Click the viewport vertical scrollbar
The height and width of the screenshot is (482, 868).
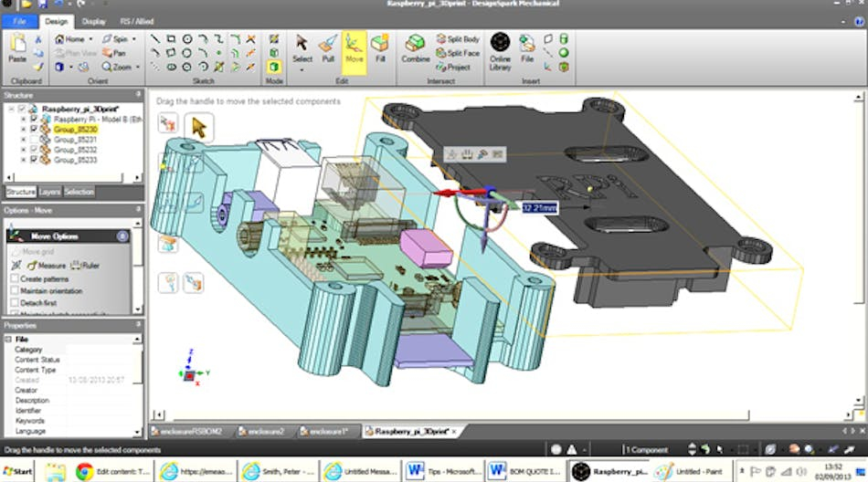coord(858,249)
